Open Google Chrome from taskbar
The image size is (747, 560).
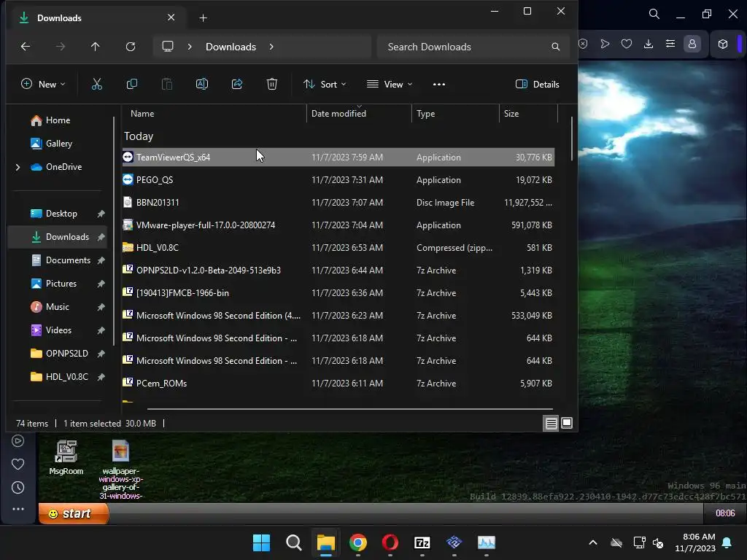[357, 542]
